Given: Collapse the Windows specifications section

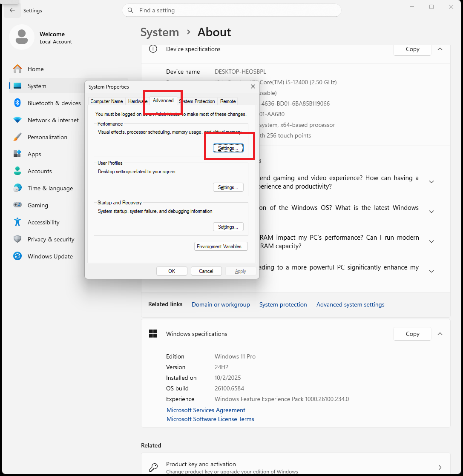Looking at the screenshot, I should [x=440, y=334].
